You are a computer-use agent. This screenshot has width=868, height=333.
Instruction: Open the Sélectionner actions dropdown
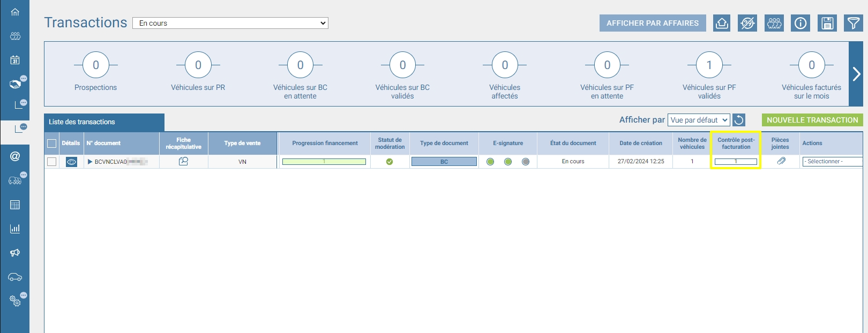[x=832, y=161]
